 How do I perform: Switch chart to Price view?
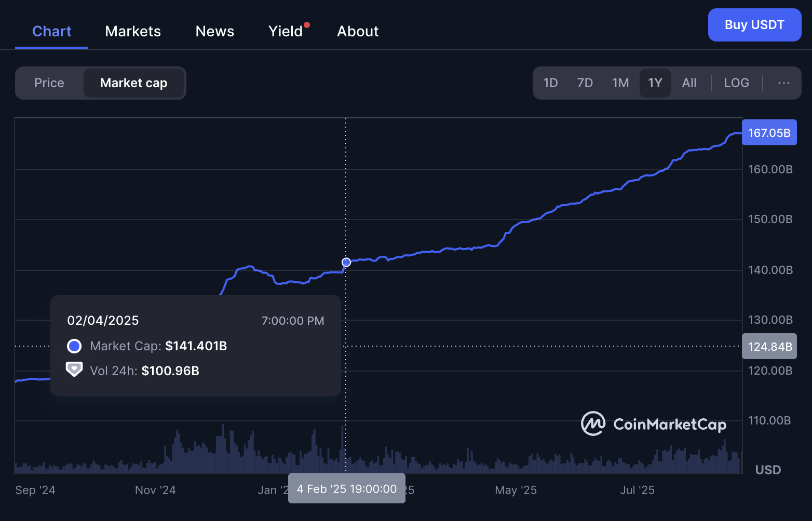click(49, 83)
